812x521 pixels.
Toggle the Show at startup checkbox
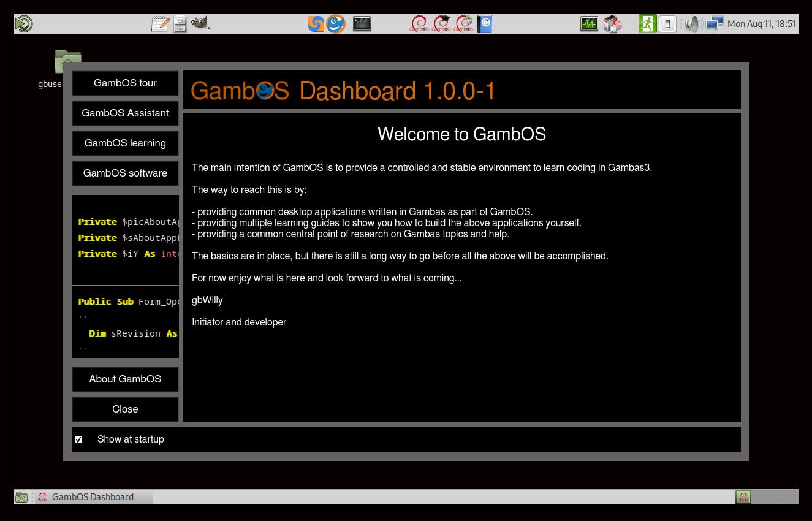point(78,439)
